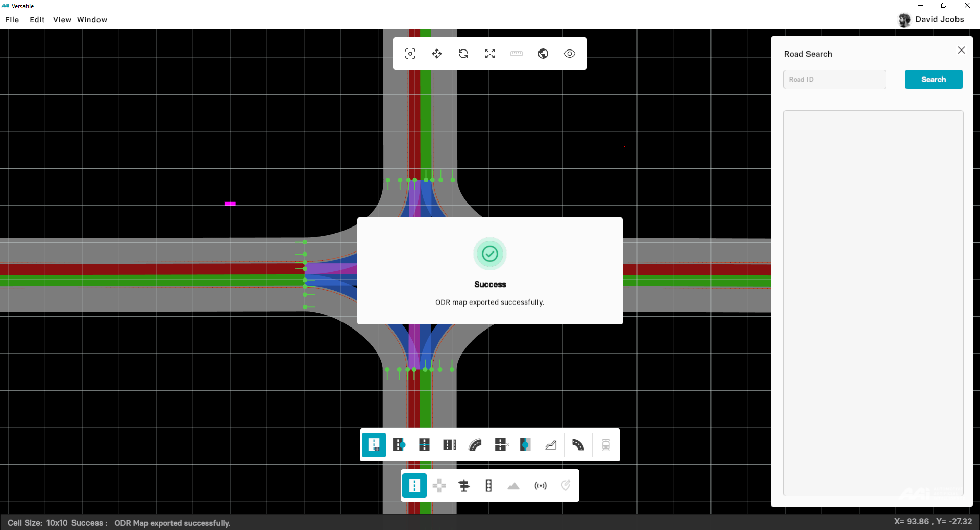Open the File menu
Screen dimensions: 980x530
coord(12,20)
